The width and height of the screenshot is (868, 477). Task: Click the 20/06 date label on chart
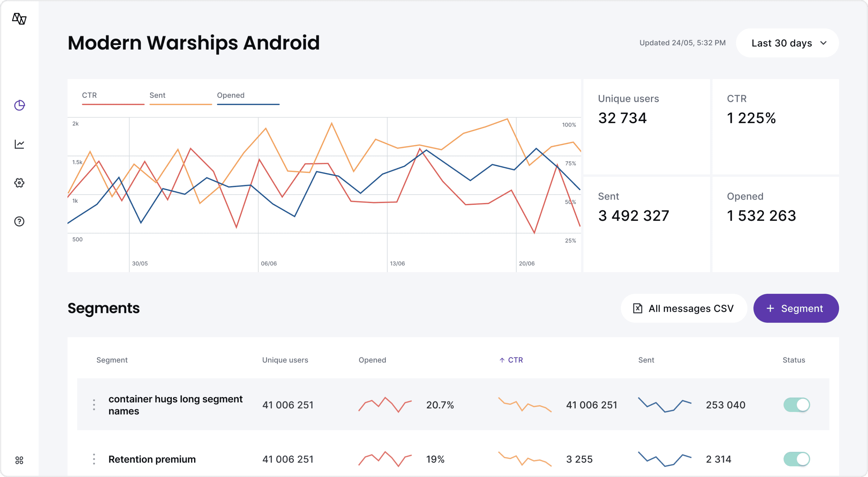[x=527, y=264]
